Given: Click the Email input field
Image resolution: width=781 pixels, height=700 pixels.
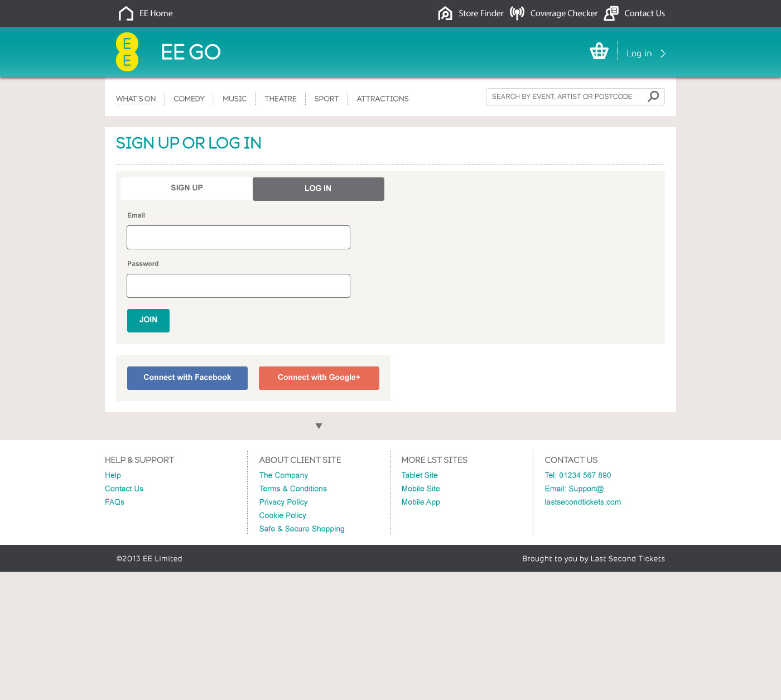Looking at the screenshot, I should click(x=238, y=237).
